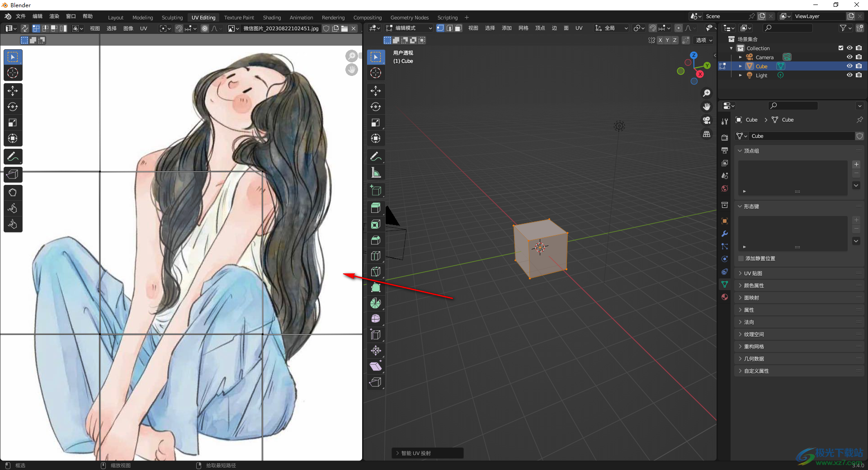
Task: Hide the Cube object in viewport
Action: point(849,66)
